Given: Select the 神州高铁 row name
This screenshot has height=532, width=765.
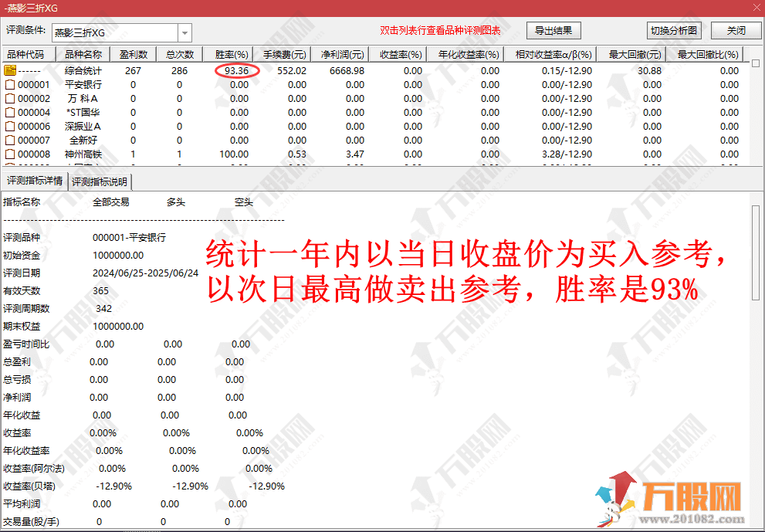Looking at the screenshot, I should [x=83, y=154].
